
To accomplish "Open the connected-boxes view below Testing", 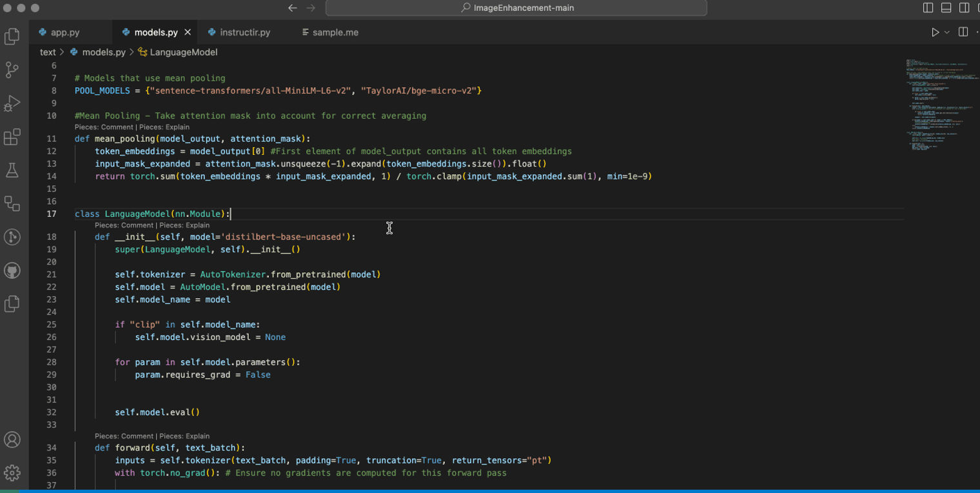I will pos(12,203).
